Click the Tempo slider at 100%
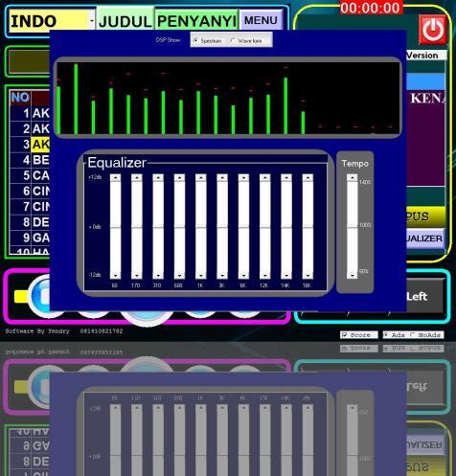 (353, 227)
